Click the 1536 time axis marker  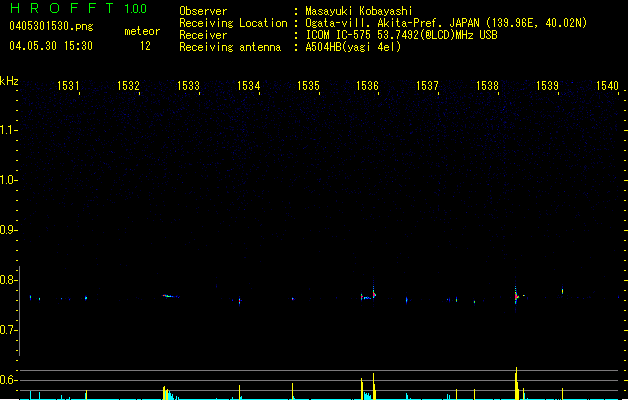pyautogui.click(x=367, y=85)
